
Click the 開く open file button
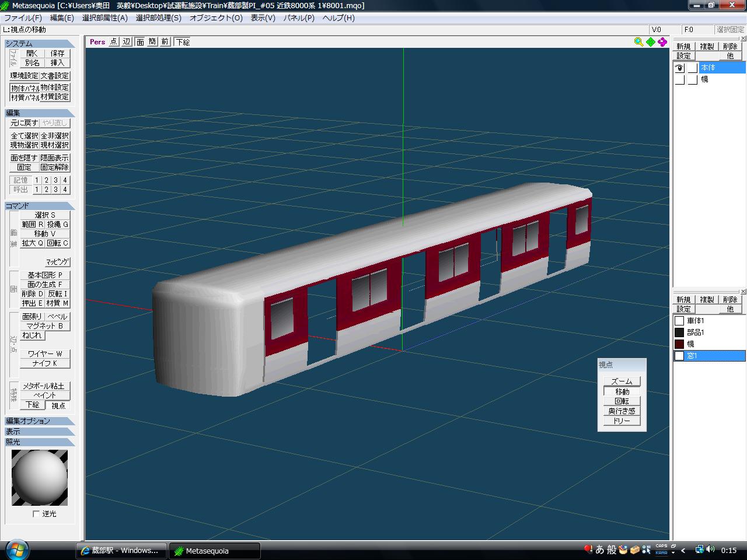pyautogui.click(x=32, y=53)
